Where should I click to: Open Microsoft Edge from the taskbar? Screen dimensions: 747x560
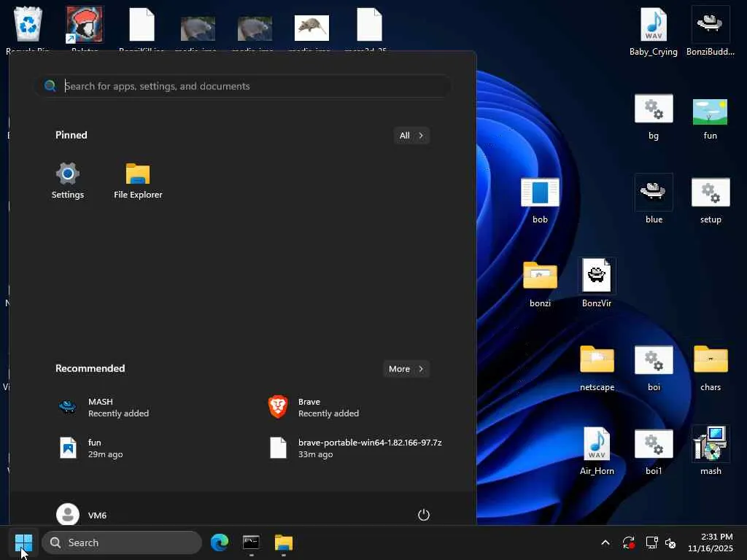(x=220, y=542)
